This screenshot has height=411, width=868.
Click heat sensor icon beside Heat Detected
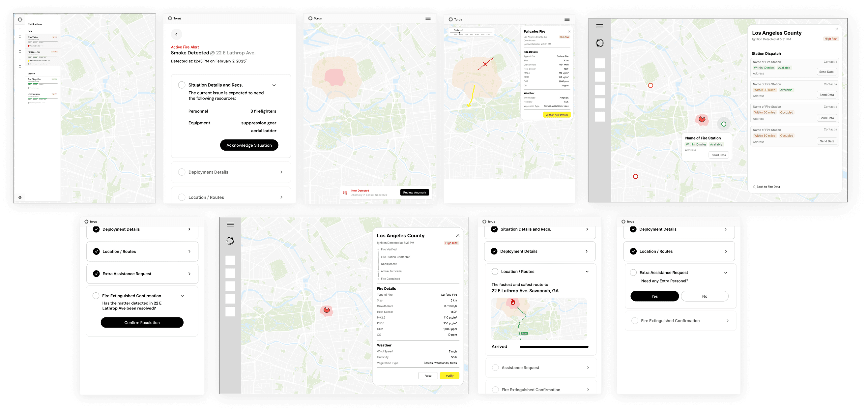[x=345, y=193]
